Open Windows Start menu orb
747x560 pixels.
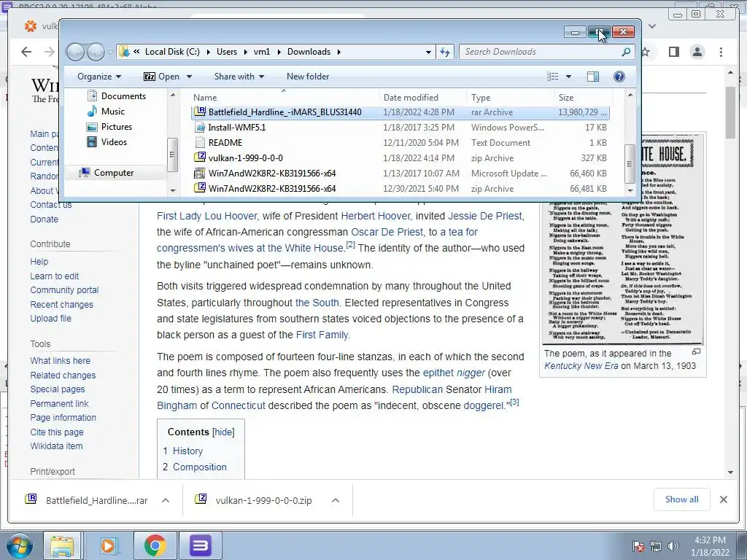click(x=18, y=545)
